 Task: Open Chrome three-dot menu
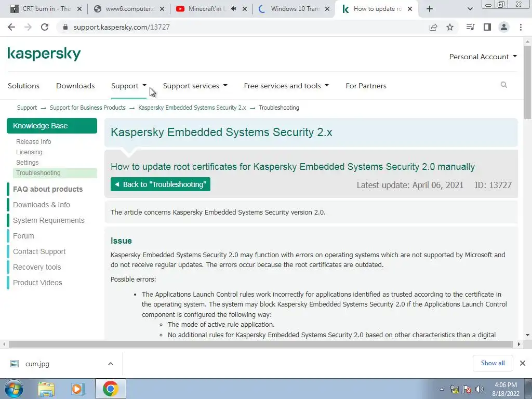click(521, 27)
